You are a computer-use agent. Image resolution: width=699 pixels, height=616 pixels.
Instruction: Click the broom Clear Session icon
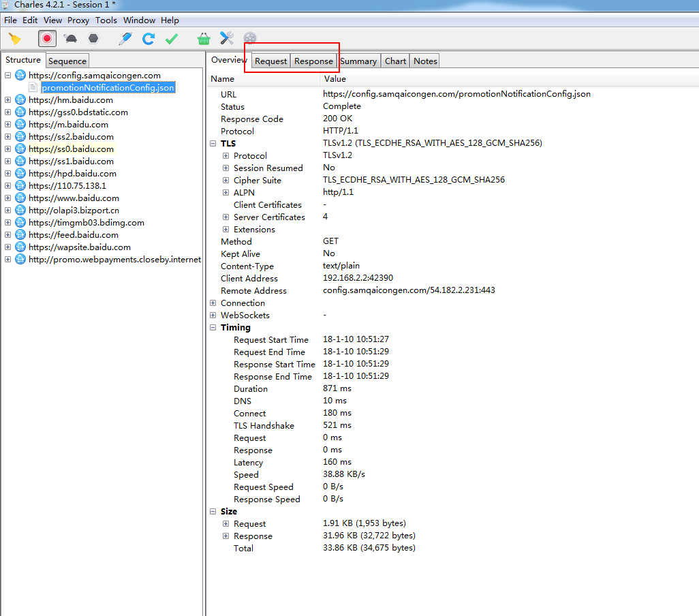15,39
